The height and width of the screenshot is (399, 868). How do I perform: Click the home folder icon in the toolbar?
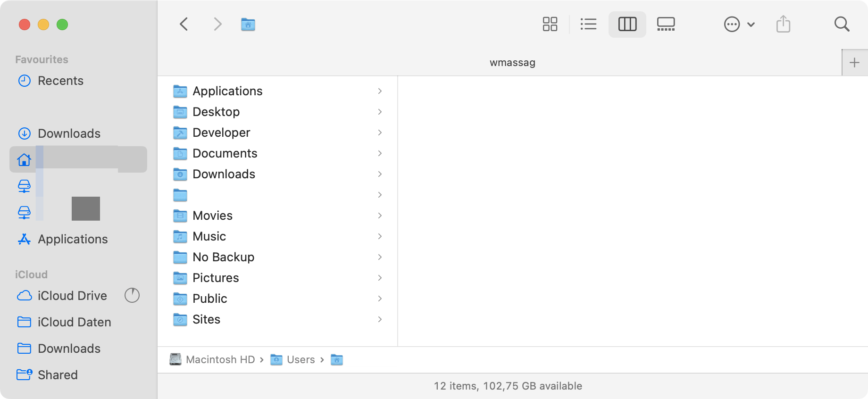[248, 24]
